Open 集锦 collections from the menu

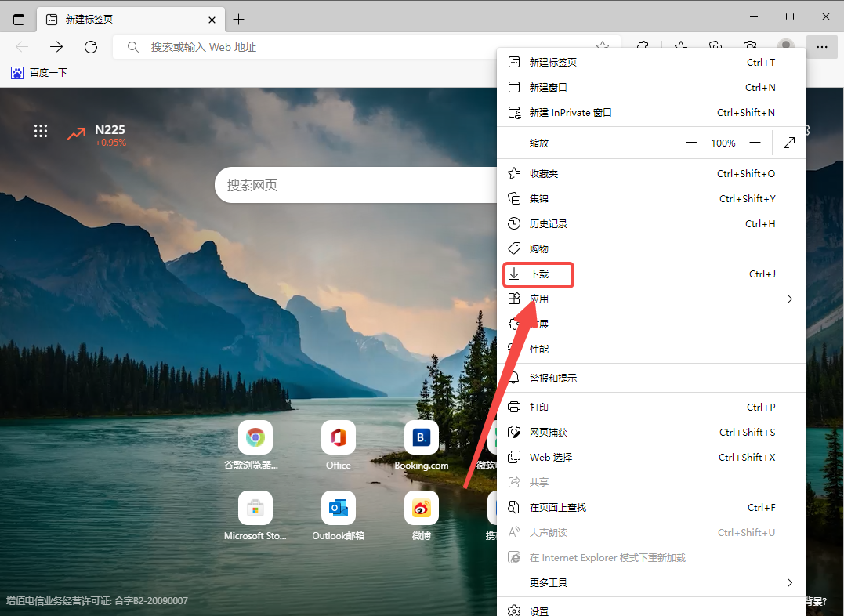point(651,199)
